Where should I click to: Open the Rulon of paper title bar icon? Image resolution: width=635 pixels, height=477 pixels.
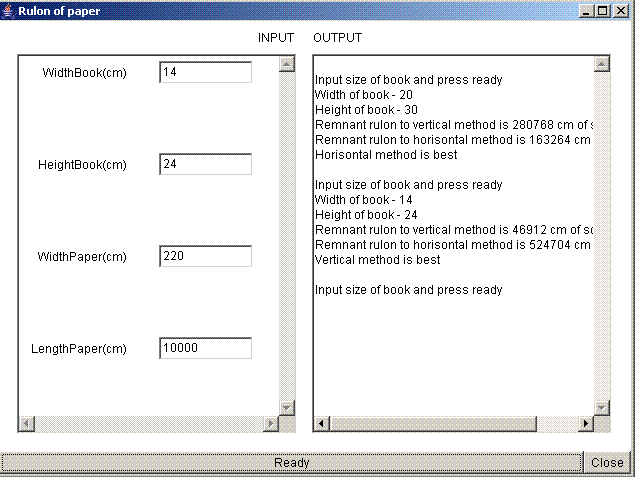coord(10,10)
